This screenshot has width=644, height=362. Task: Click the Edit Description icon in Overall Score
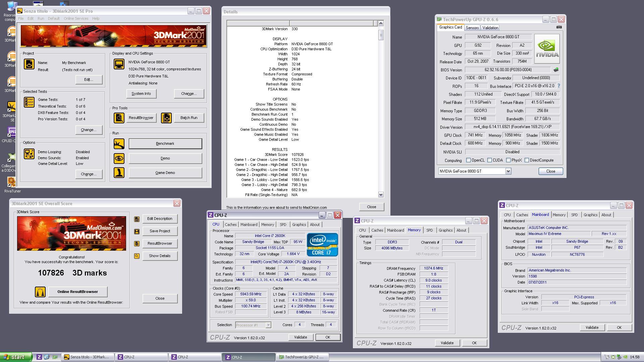(137, 219)
